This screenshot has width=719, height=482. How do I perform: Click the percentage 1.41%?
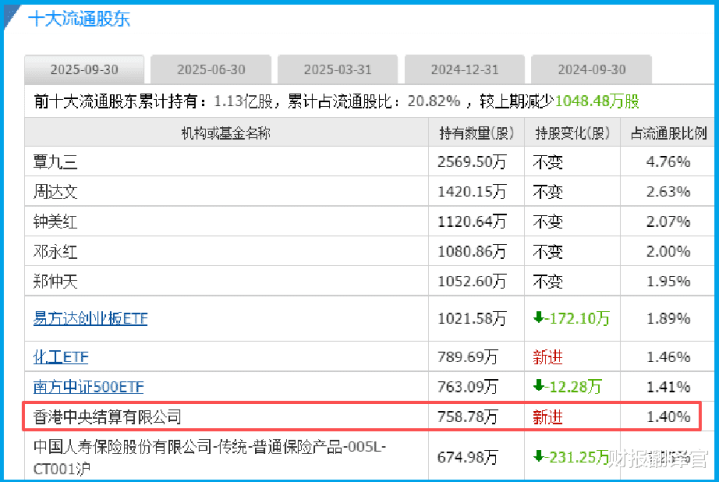(x=668, y=387)
